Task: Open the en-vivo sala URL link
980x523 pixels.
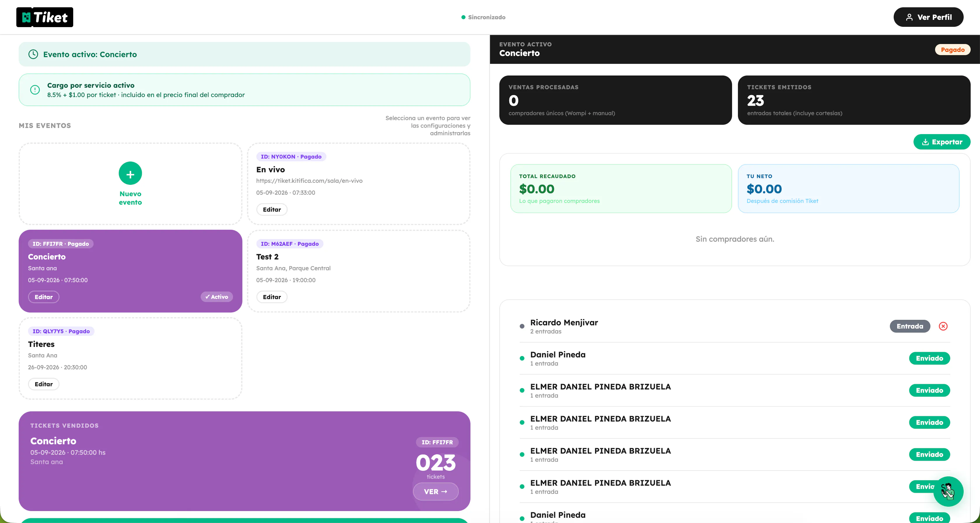Action: pos(309,181)
